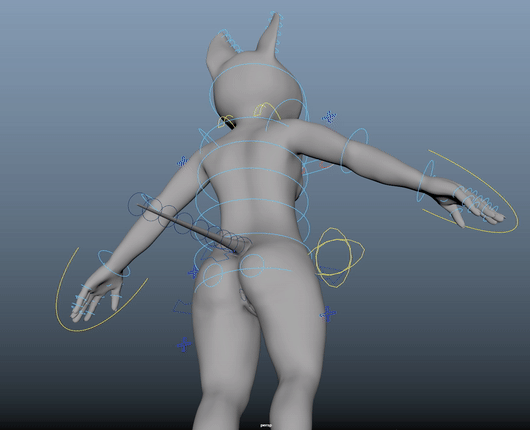530x430 pixels.
Task: Click the lowest blue cross locator near the legs
Action: click(x=184, y=344)
